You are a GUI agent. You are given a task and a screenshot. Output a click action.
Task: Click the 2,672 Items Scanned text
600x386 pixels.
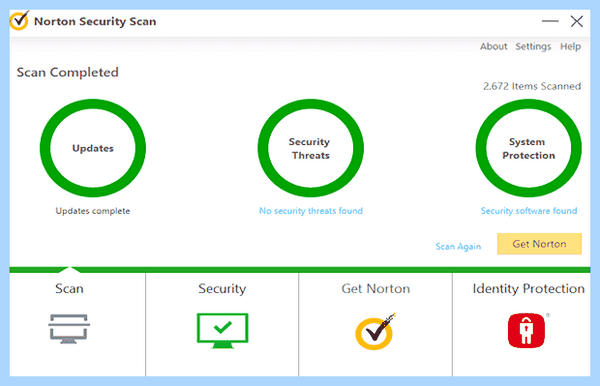pos(532,86)
